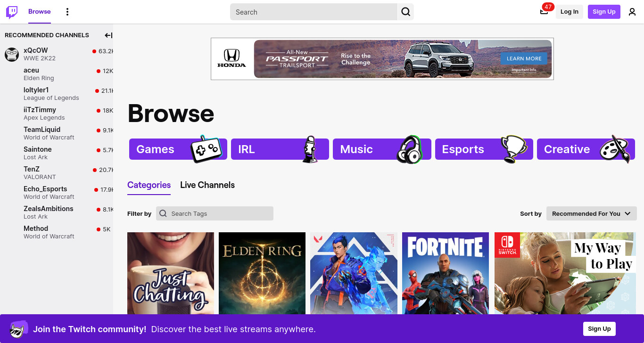The height and width of the screenshot is (343, 644).
Task: Open Fortnite category thumbnail
Action: click(446, 273)
